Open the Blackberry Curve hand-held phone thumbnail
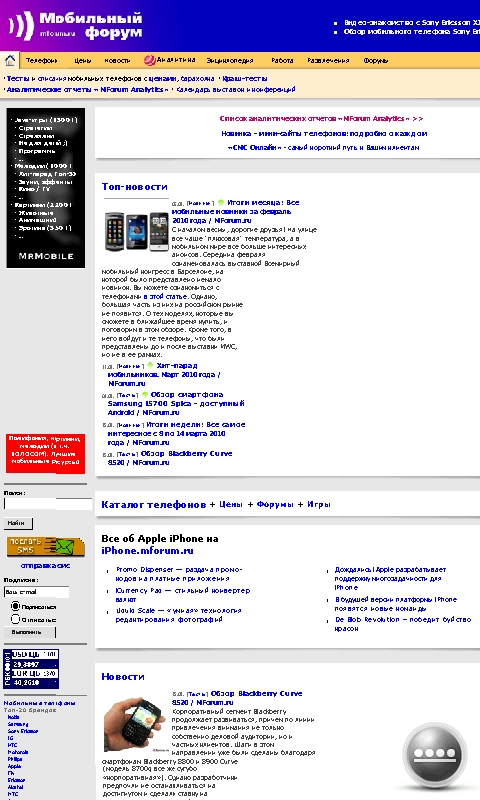 (135, 725)
